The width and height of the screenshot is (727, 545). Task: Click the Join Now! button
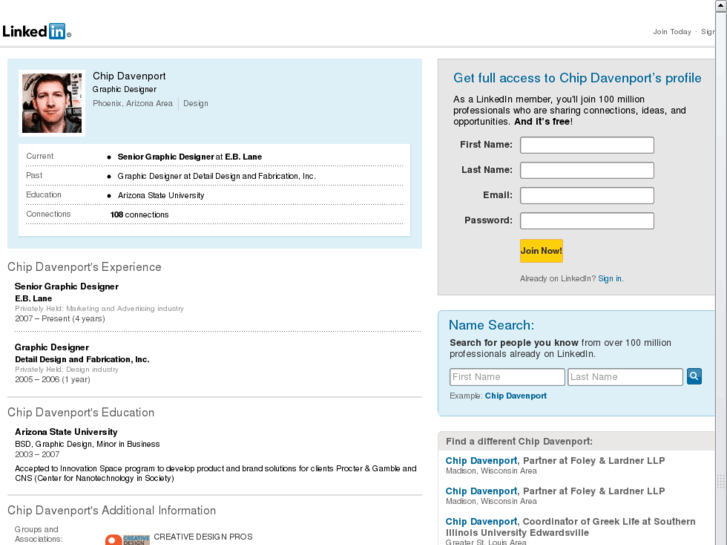pyautogui.click(x=541, y=251)
